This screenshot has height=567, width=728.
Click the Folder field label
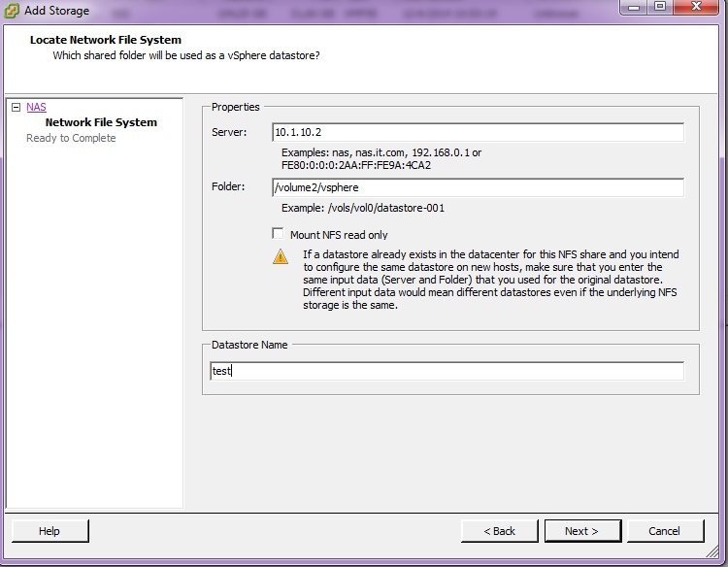click(228, 186)
